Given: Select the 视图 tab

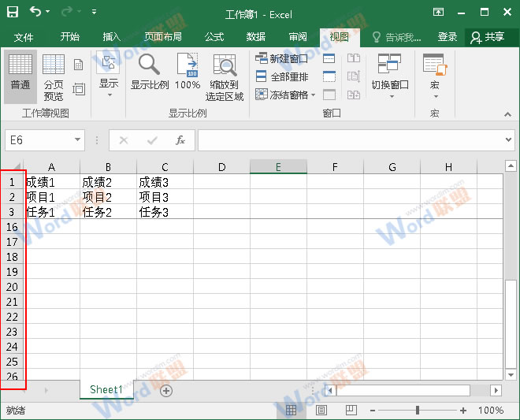Looking at the screenshot, I should [340, 37].
